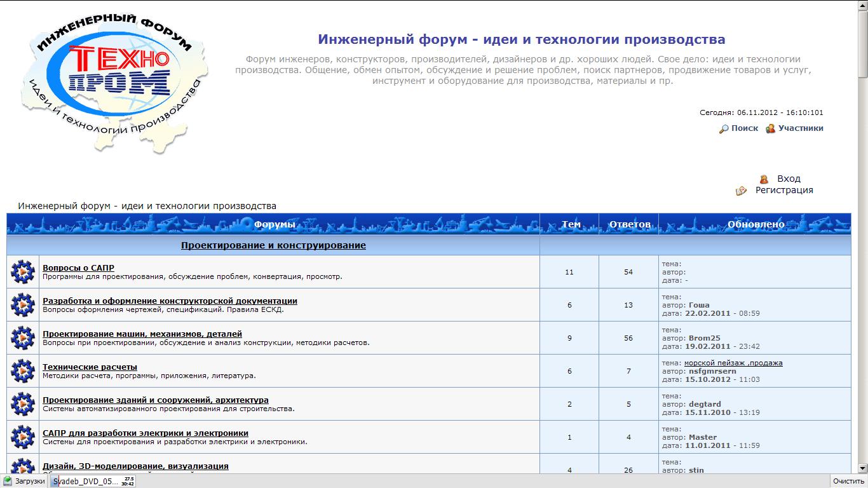Click the Ответов column header
This screenshot has width=868, height=488.
[630, 224]
